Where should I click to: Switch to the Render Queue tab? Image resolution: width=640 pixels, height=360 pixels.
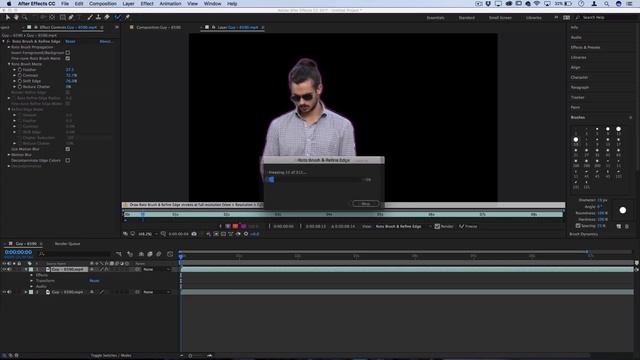67,244
